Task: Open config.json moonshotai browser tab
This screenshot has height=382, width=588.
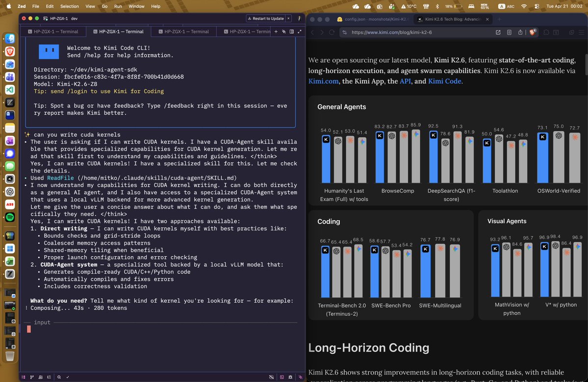Action: pyautogui.click(x=372, y=19)
